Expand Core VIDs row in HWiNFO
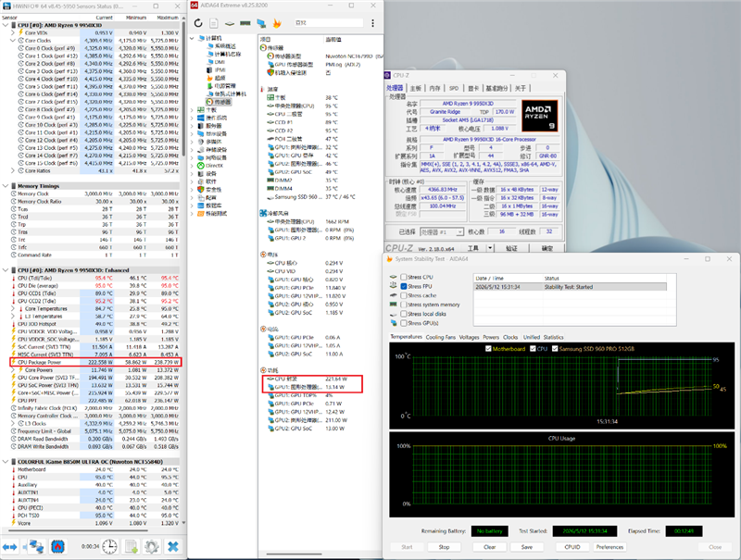The image size is (741, 560). (13, 32)
